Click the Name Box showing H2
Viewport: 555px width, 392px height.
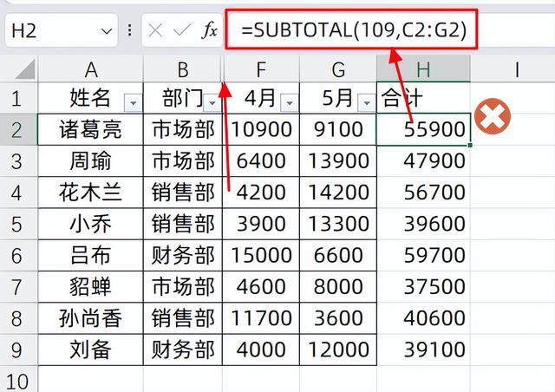(61, 30)
